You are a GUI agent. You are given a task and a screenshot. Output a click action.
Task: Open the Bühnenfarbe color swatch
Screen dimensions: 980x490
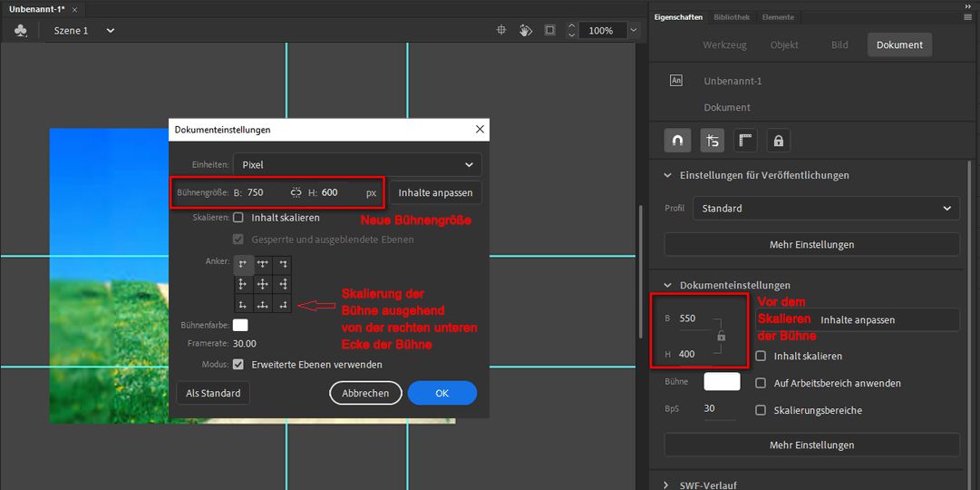[x=240, y=326]
